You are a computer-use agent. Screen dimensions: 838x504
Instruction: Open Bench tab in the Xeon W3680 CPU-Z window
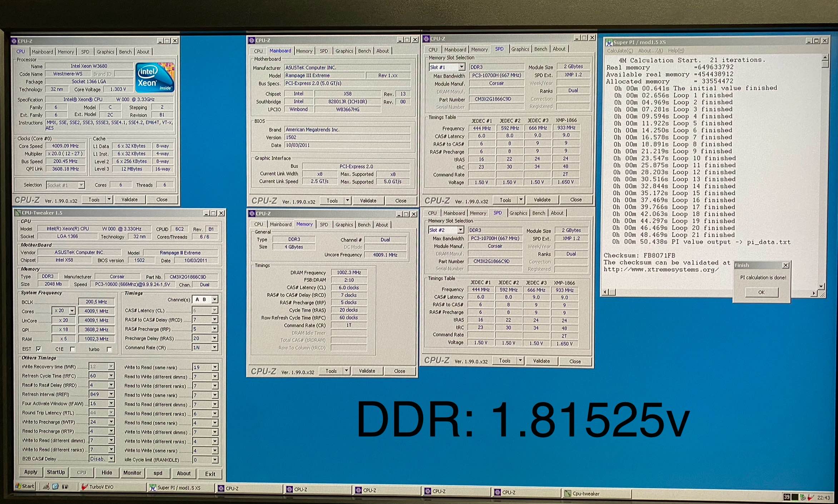coord(125,52)
